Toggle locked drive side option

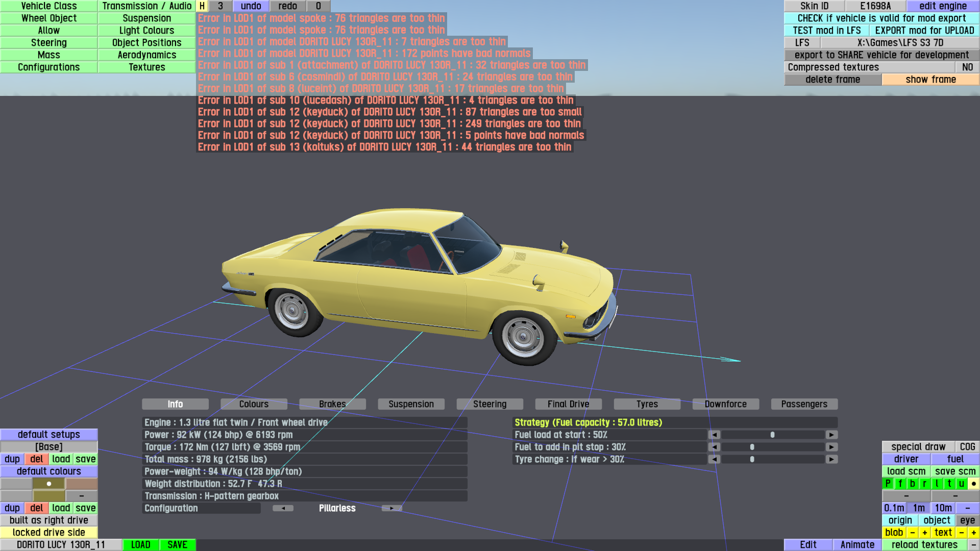[x=49, y=533]
